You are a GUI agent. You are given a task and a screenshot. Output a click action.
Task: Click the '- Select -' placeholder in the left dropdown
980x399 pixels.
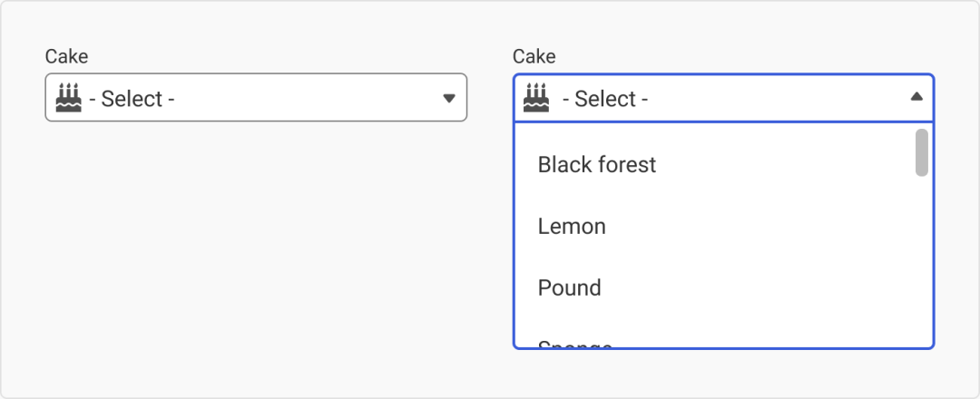(x=132, y=99)
